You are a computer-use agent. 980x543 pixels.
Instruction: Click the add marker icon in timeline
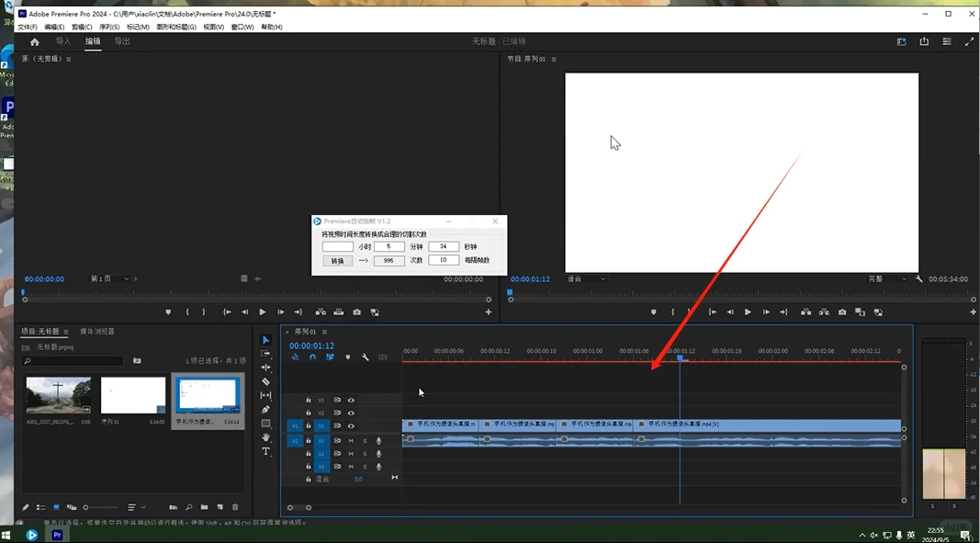click(x=348, y=357)
